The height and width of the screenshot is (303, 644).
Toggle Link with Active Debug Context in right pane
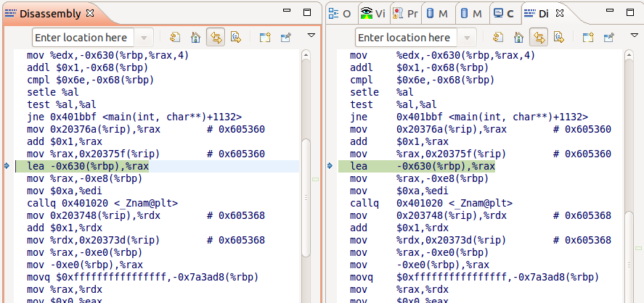[x=538, y=38]
